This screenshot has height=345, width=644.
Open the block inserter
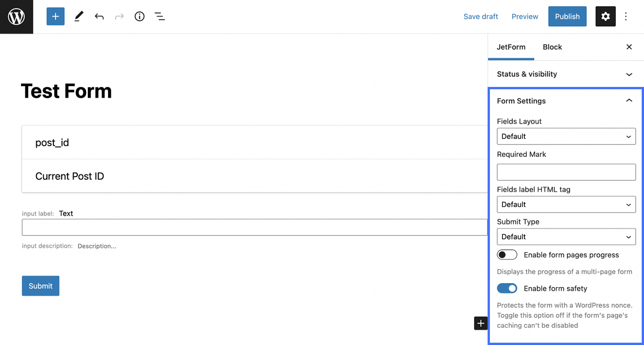55,16
